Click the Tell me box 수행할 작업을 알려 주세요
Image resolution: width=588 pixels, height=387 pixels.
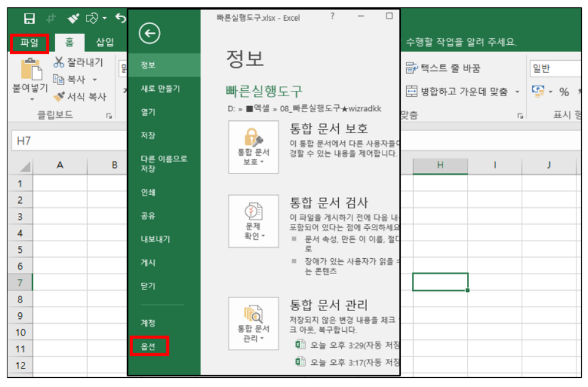[x=461, y=42]
